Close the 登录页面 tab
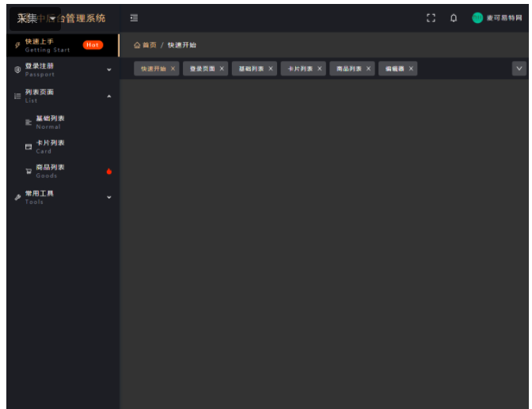 coord(222,69)
